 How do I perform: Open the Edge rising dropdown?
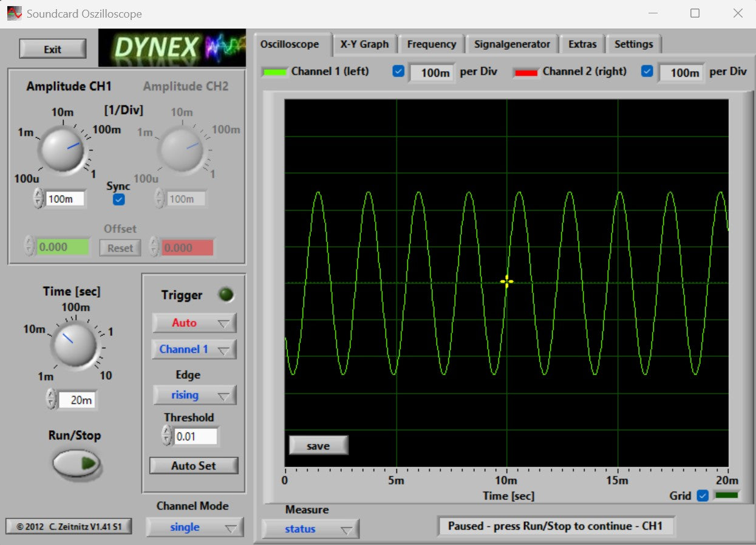[194, 395]
